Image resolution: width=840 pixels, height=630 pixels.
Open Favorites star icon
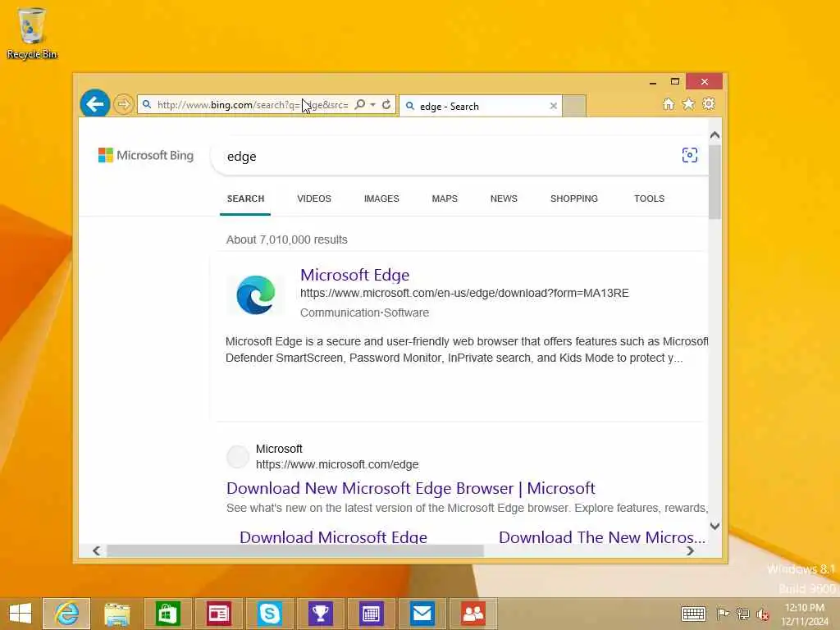tap(688, 104)
